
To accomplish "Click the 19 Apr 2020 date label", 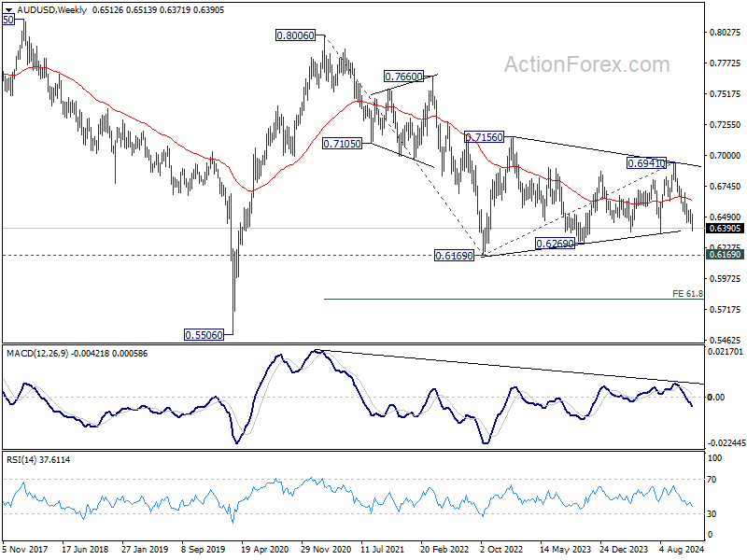I will [x=265, y=549].
